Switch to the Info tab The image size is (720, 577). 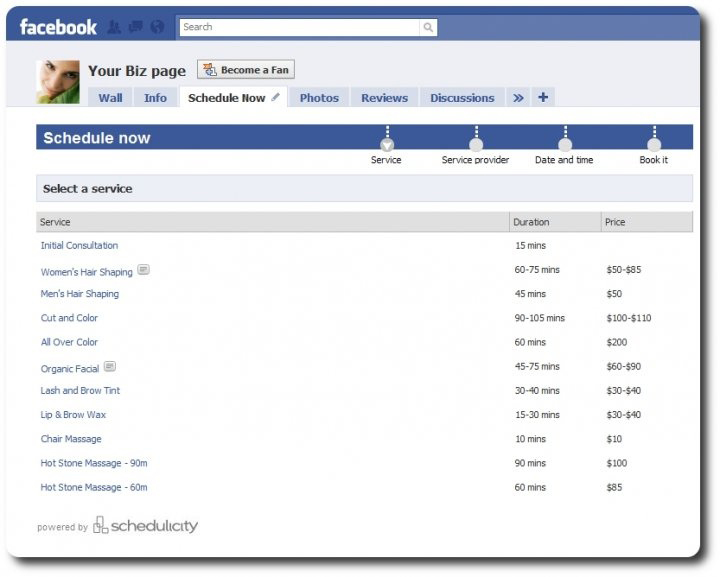[x=155, y=98]
